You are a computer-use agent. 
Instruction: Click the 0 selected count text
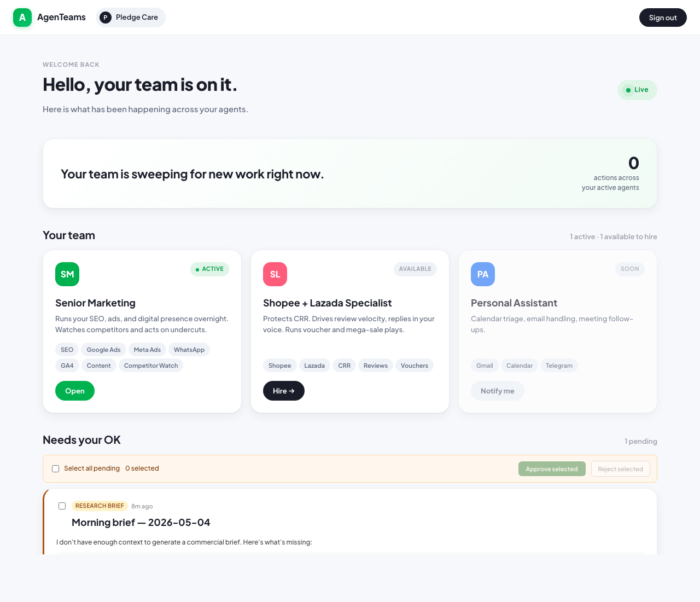pos(142,468)
